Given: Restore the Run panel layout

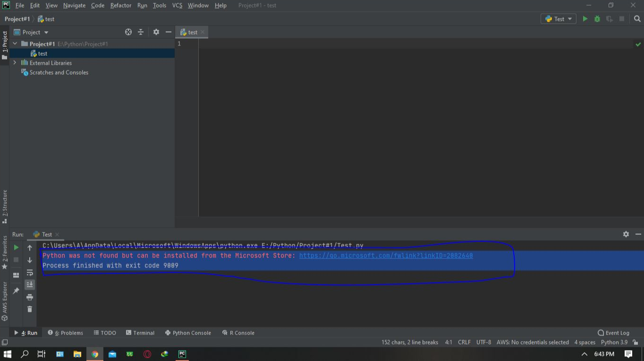Looking at the screenshot, I should click(x=16, y=275).
